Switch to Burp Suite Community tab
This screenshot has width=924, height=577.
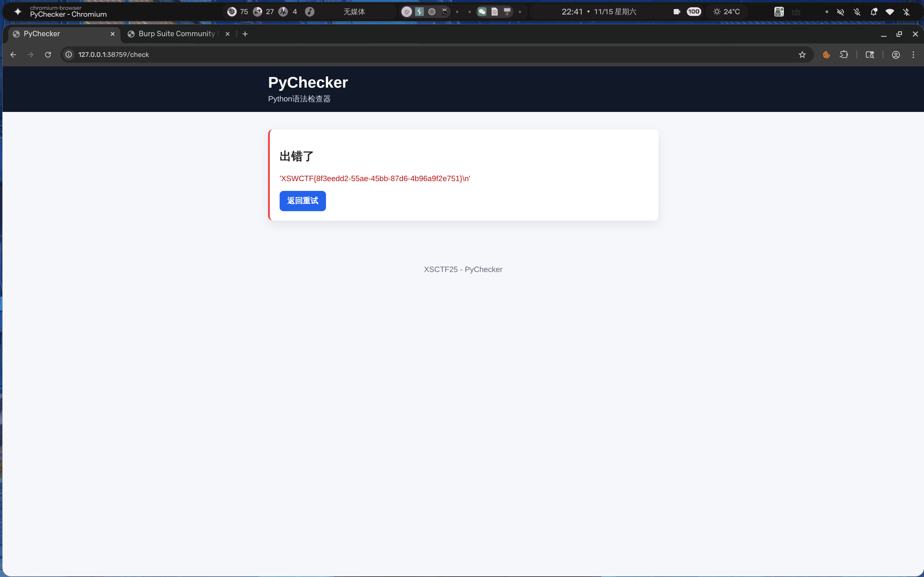[176, 34]
